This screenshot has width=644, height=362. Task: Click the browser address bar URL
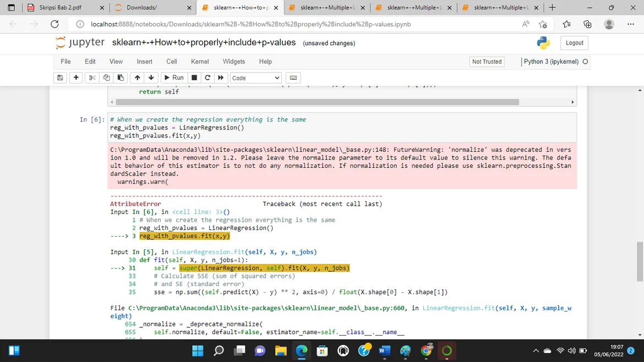click(x=250, y=24)
